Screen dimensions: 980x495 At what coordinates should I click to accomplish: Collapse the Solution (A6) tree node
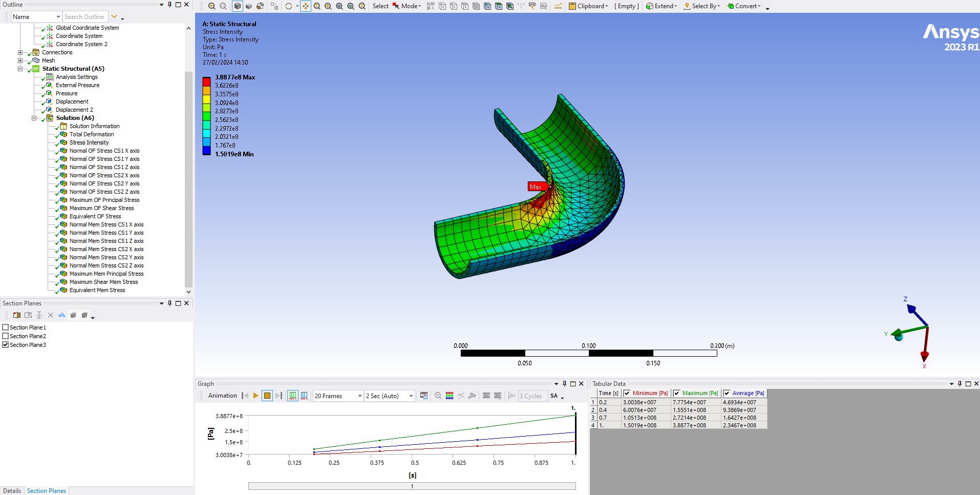pyautogui.click(x=34, y=118)
